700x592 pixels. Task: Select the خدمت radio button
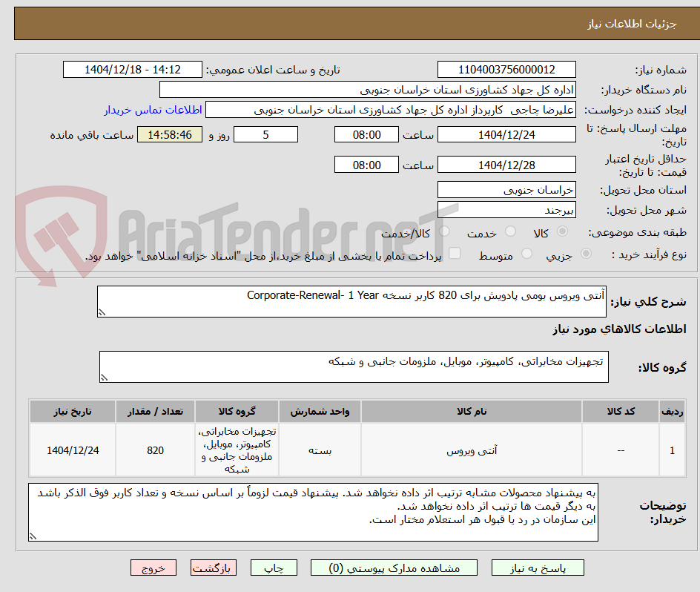click(510, 231)
